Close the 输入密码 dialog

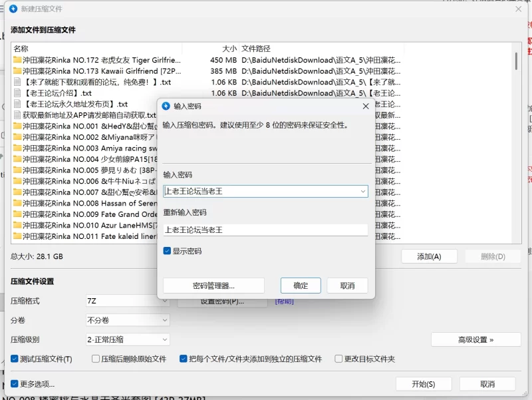click(x=366, y=106)
